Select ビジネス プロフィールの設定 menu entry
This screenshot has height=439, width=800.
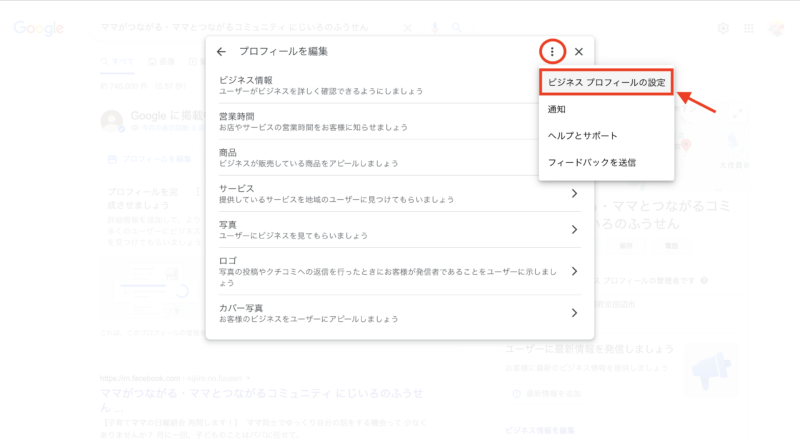606,82
